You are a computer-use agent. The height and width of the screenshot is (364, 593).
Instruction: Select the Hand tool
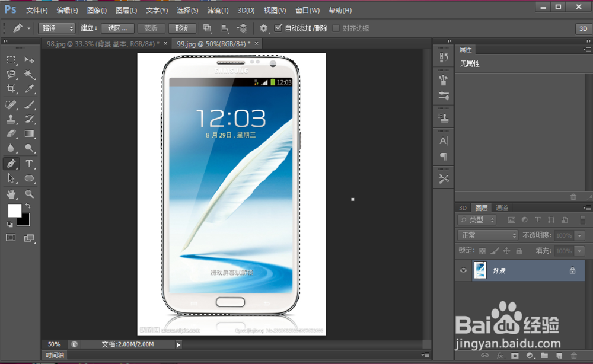11,194
